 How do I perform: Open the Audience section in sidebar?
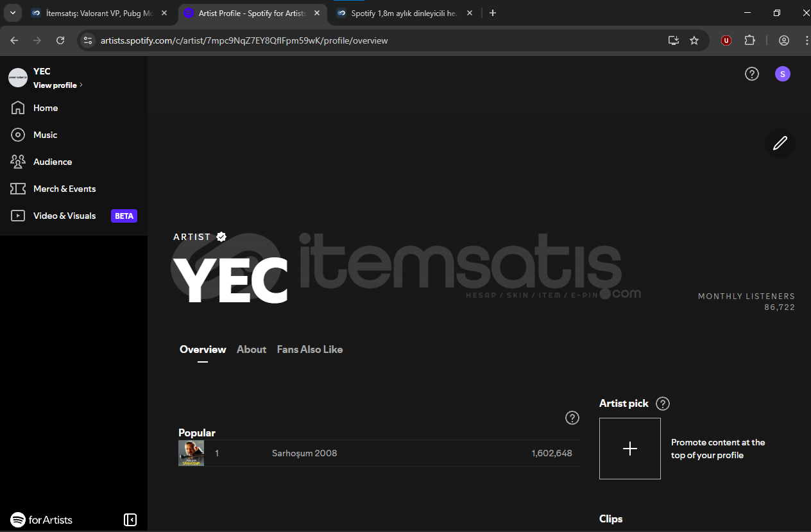tap(52, 162)
